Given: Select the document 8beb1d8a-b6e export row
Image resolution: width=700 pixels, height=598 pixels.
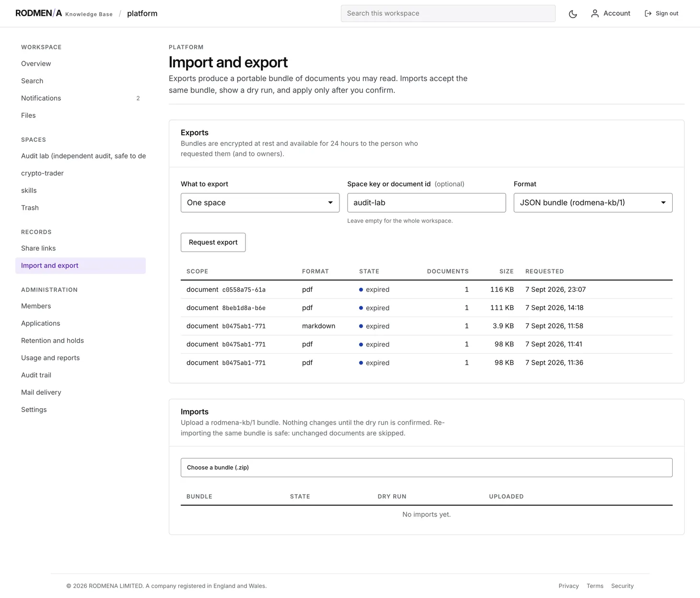Looking at the screenshot, I should point(426,308).
